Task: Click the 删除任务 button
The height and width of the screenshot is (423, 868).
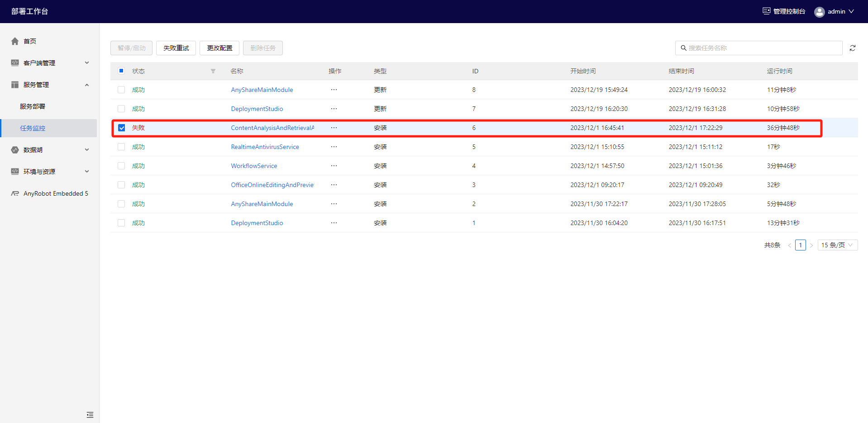Action: (x=263, y=48)
